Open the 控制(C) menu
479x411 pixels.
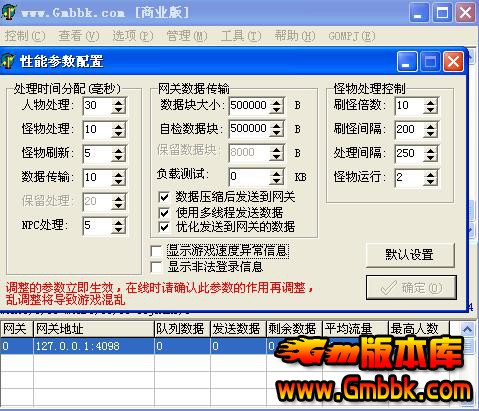(x=25, y=36)
